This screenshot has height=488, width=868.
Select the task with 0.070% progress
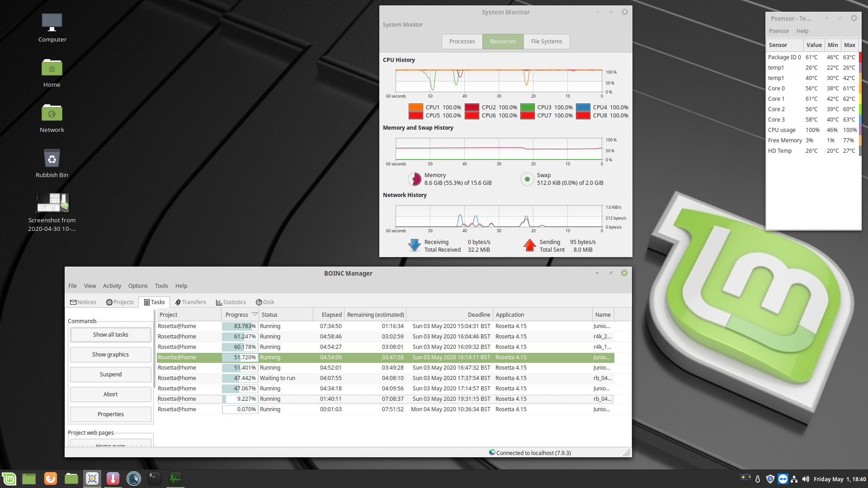click(386, 409)
